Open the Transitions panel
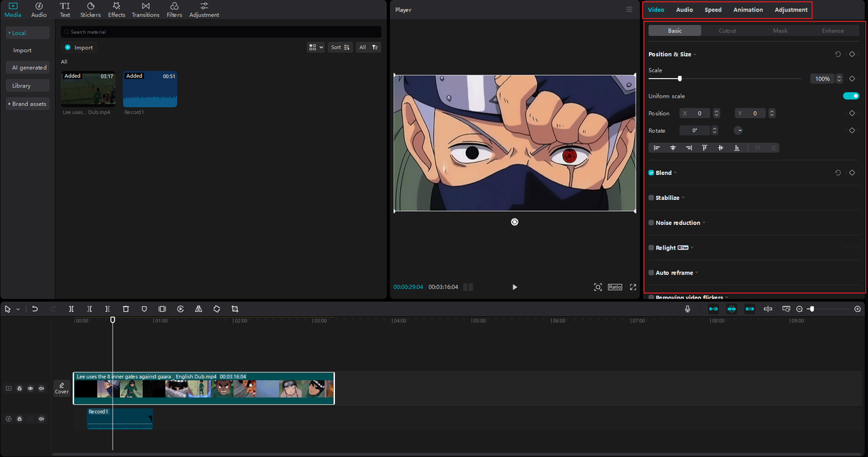 pos(145,9)
